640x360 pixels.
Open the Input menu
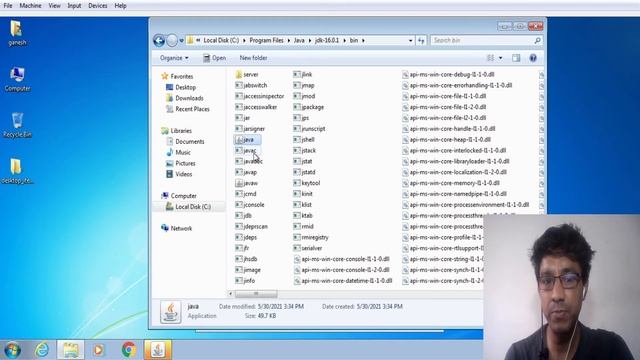tap(74, 6)
